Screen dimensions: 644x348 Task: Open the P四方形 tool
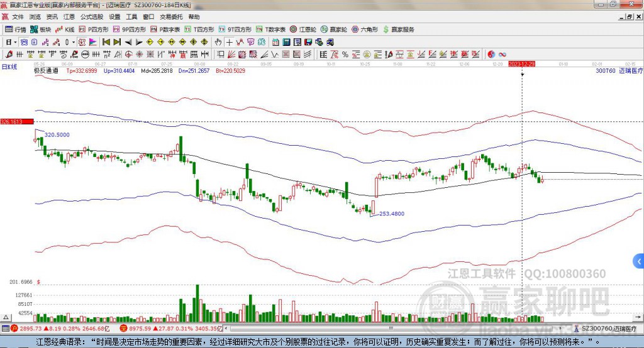[93, 30]
